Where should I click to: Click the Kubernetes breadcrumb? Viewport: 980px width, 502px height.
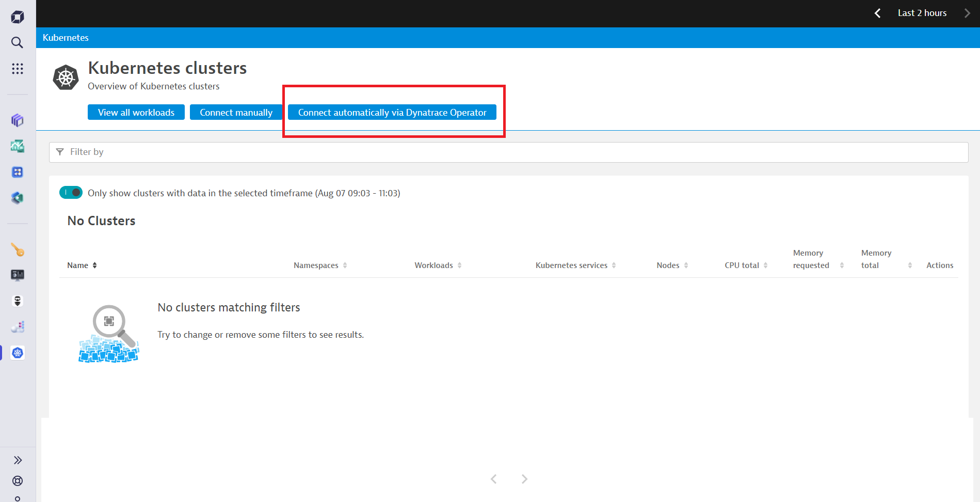click(x=66, y=38)
